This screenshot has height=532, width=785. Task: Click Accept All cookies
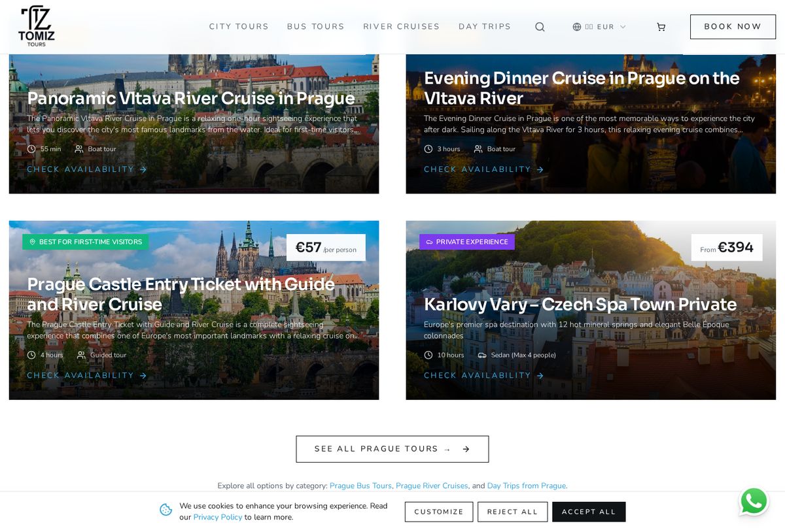(589, 512)
